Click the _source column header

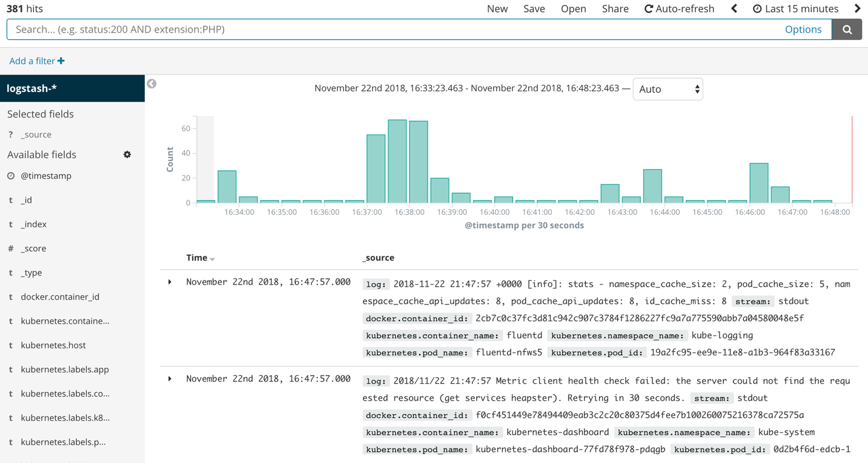(x=379, y=258)
